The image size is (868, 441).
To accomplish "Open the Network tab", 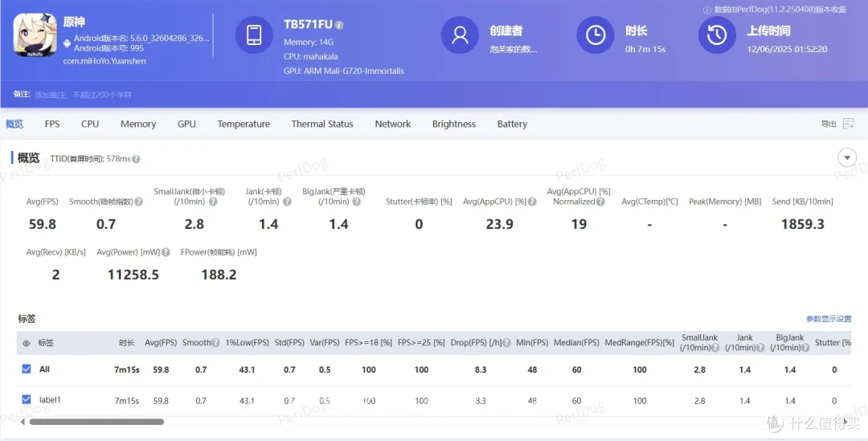I will [393, 124].
